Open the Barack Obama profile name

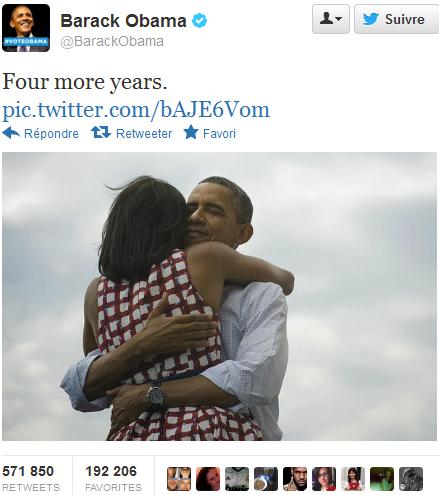point(123,21)
